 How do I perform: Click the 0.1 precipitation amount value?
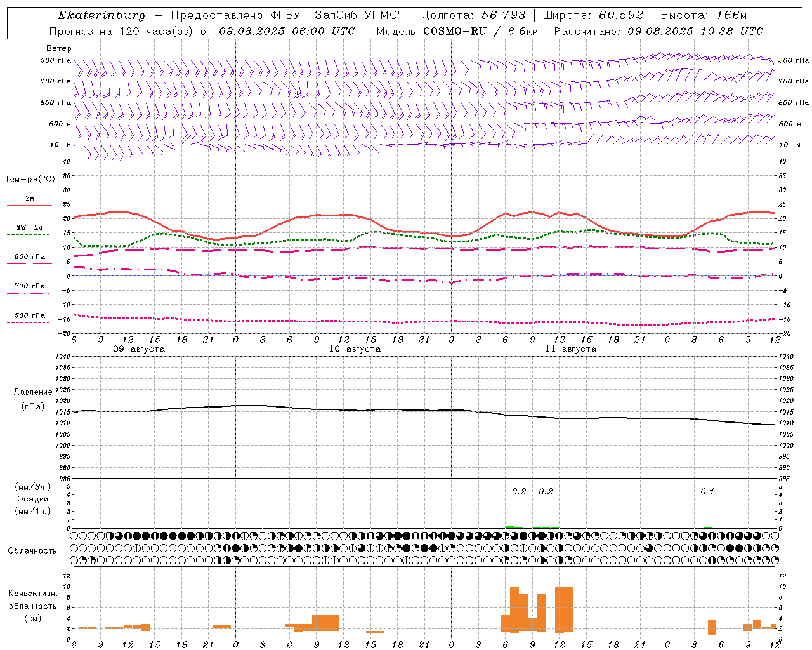[x=707, y=491]
